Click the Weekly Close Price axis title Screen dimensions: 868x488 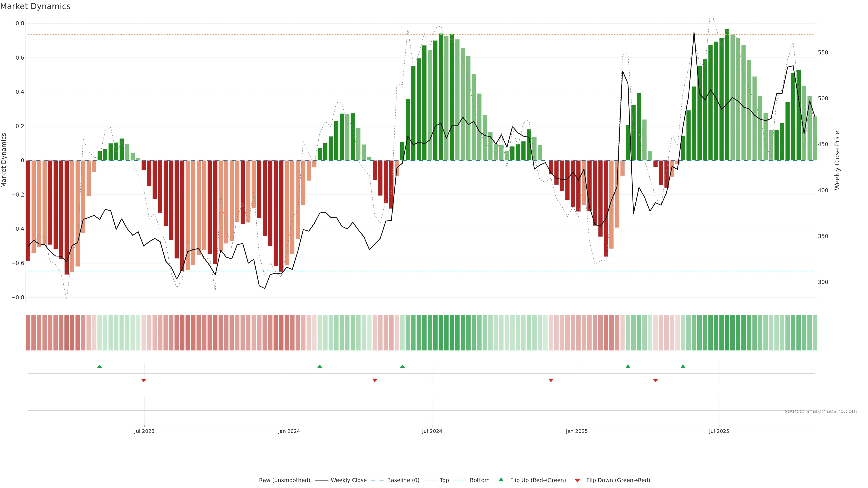[x=837, y=160]
